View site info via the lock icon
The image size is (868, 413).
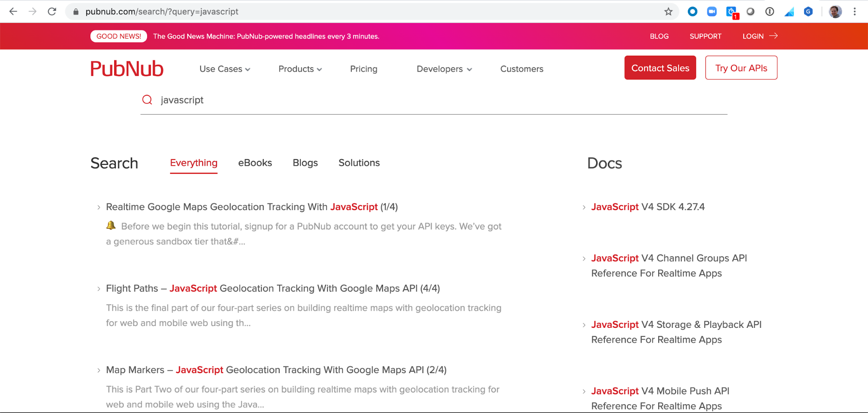tap(76, 12)
